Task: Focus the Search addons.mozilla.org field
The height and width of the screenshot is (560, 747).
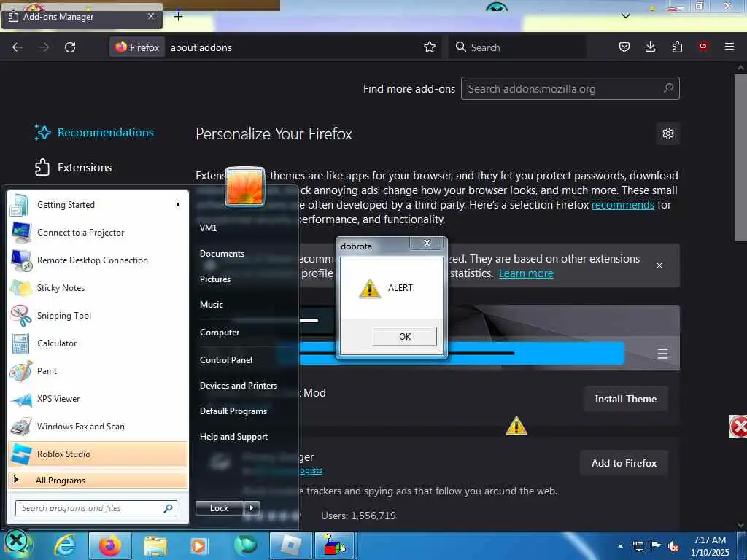Action: 570,88
